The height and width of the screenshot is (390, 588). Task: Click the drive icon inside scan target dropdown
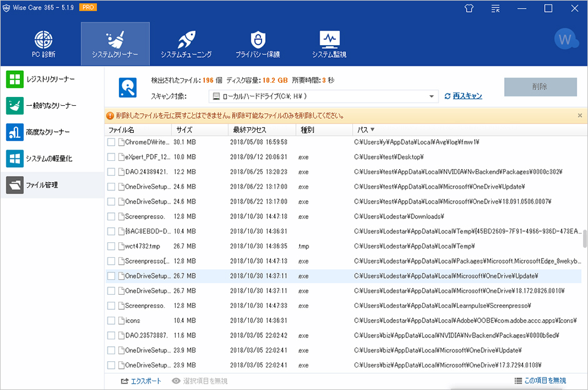[216, 96]
